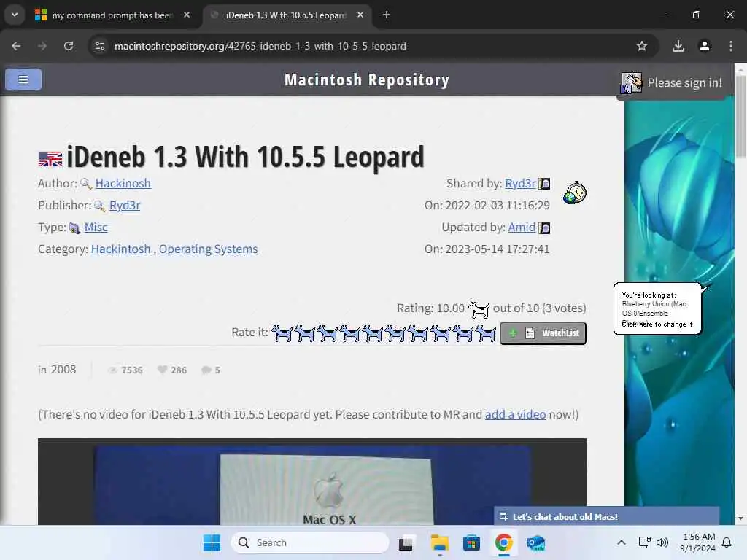This screenshot has height=560, width=747.
Task: Click the Misc type icon
Action: click(x=74, y=228)
